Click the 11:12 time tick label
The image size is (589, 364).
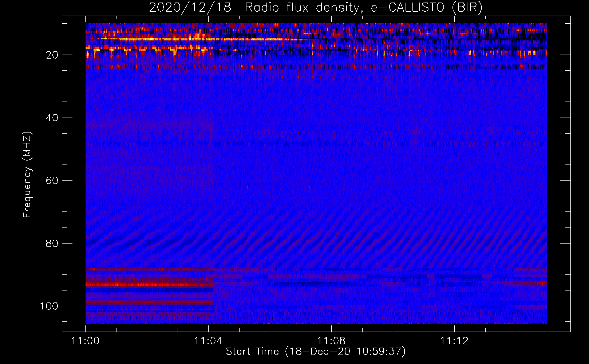click(454, 341)
